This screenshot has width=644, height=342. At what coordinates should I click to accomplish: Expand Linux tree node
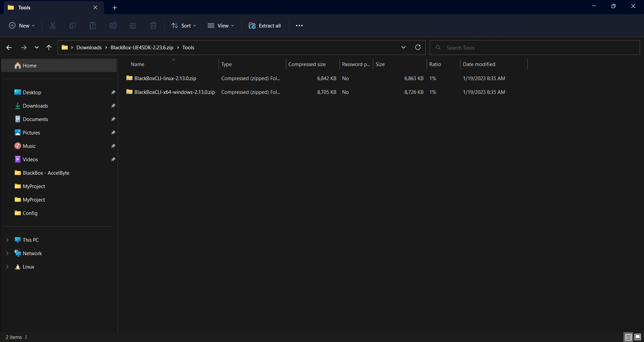tap(7, 267)
